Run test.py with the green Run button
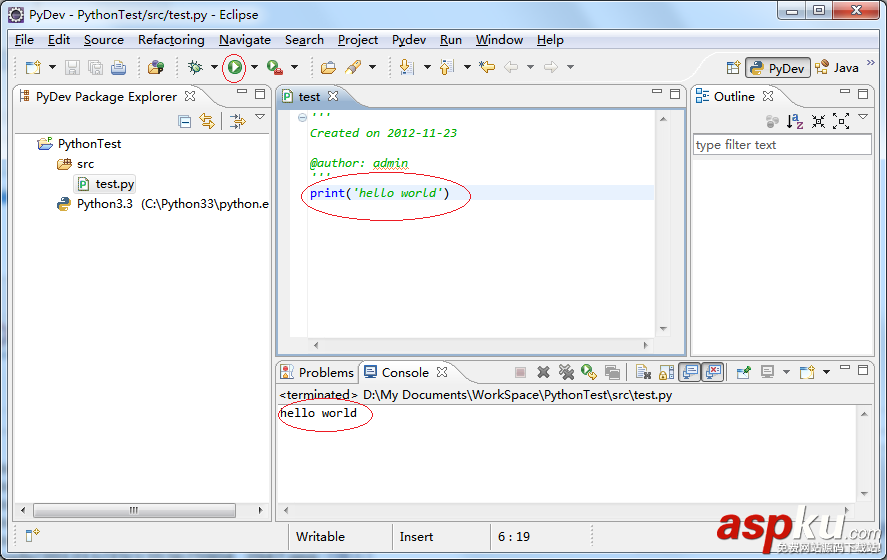887x560 pixels. pos(234,67)
